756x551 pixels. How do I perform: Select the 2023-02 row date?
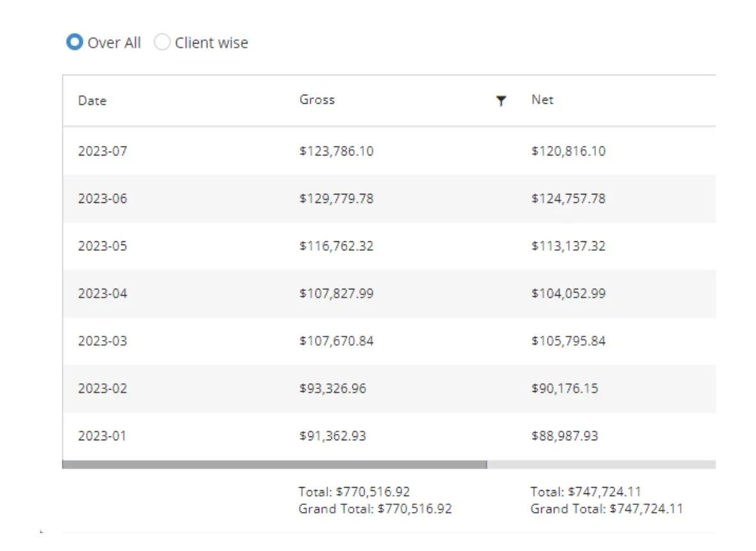(102, 388)
